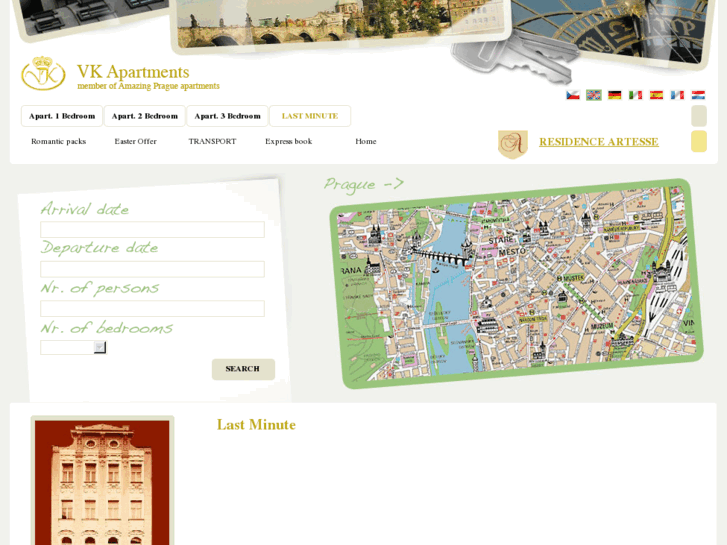Screen dimensions: 727x545
Task: Navigate to the Home menu item
Action: pos(366,141)
